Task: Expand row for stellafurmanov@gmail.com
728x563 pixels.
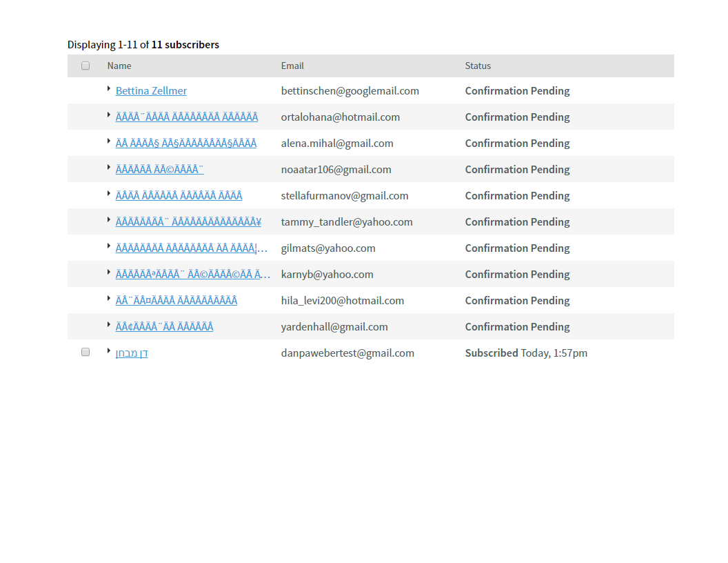Action: tap(109, 193)
